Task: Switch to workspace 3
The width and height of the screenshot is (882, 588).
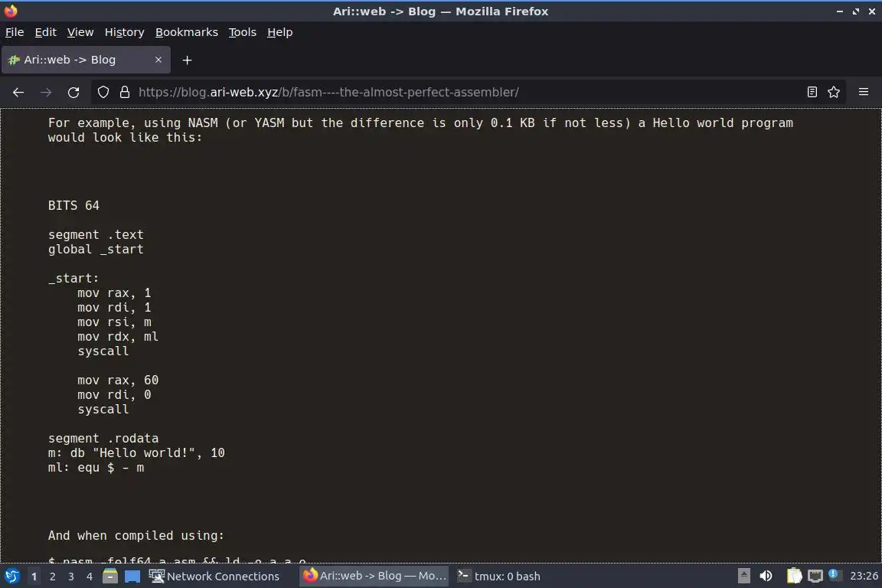Action: coord(71,577)
